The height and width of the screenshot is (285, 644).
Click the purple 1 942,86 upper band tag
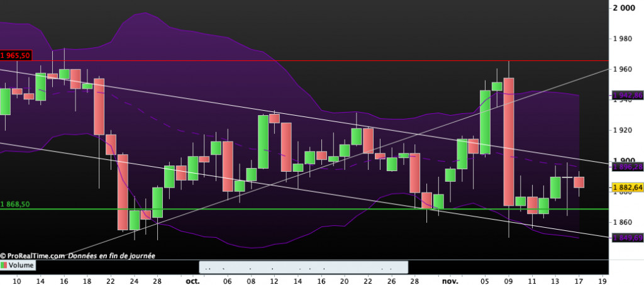[628, 96]
